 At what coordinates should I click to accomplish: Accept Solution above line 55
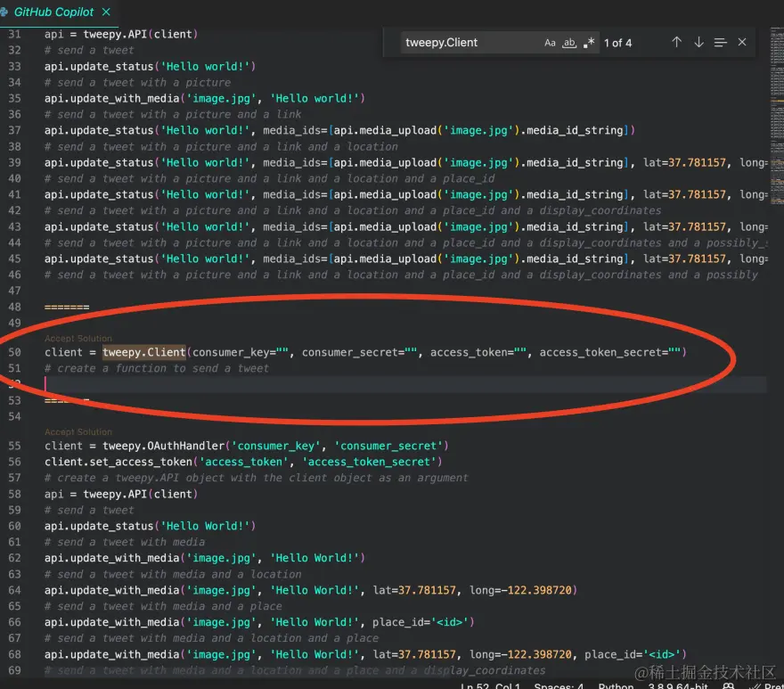(78, 431)
